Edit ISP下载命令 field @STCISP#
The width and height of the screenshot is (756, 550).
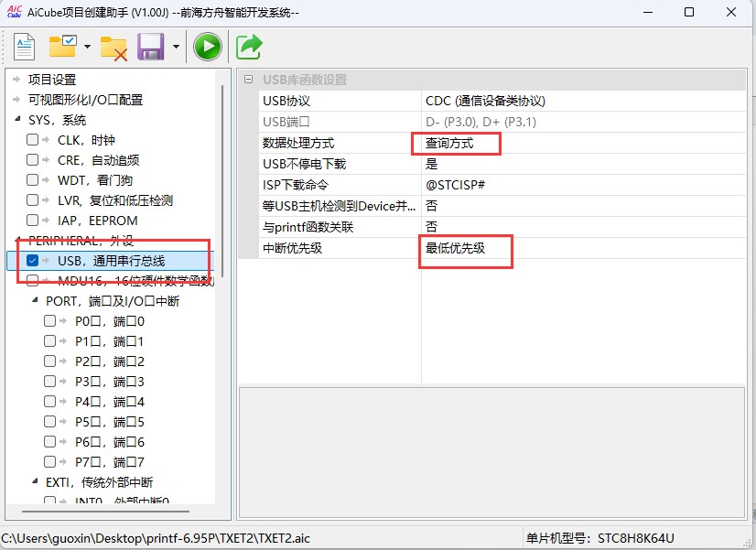[583, 185]
